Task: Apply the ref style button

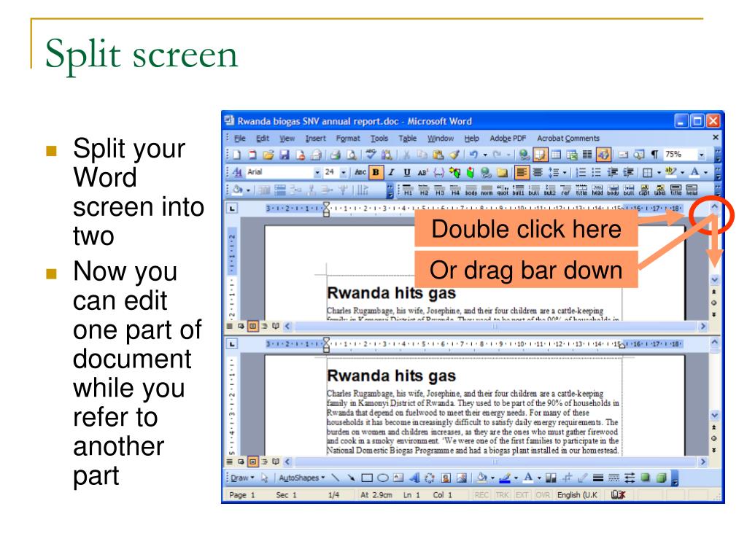Action: 565,190
